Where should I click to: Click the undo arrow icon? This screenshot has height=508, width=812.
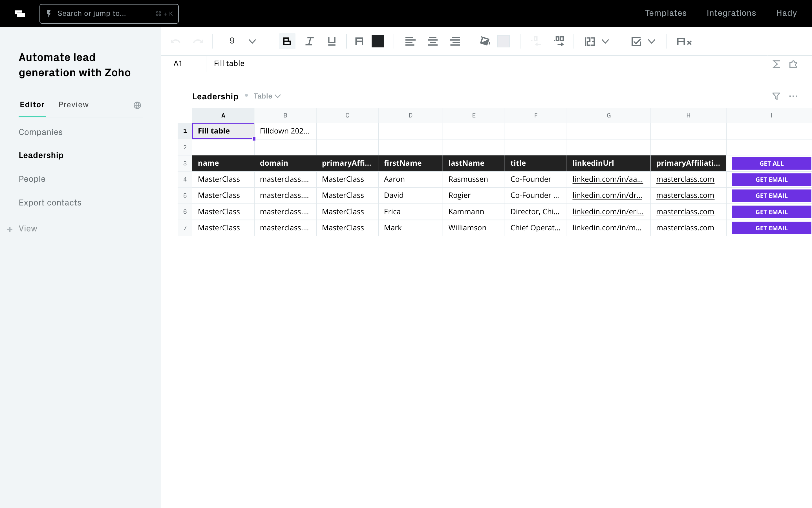tap(175, 42)
